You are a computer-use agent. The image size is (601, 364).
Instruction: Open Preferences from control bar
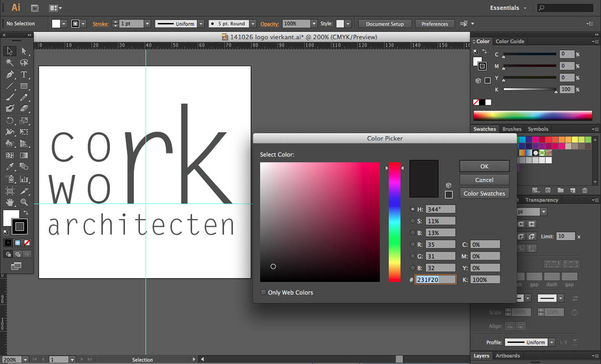(435, 24)
